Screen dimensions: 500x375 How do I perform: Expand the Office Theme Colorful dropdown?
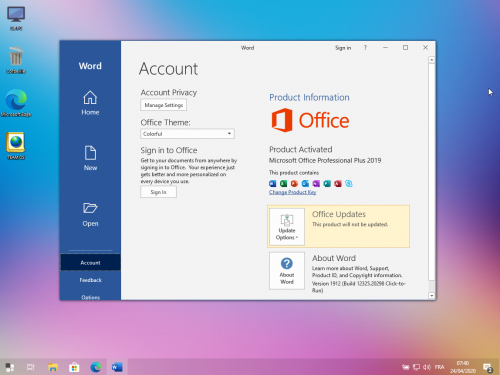[187, 134]
